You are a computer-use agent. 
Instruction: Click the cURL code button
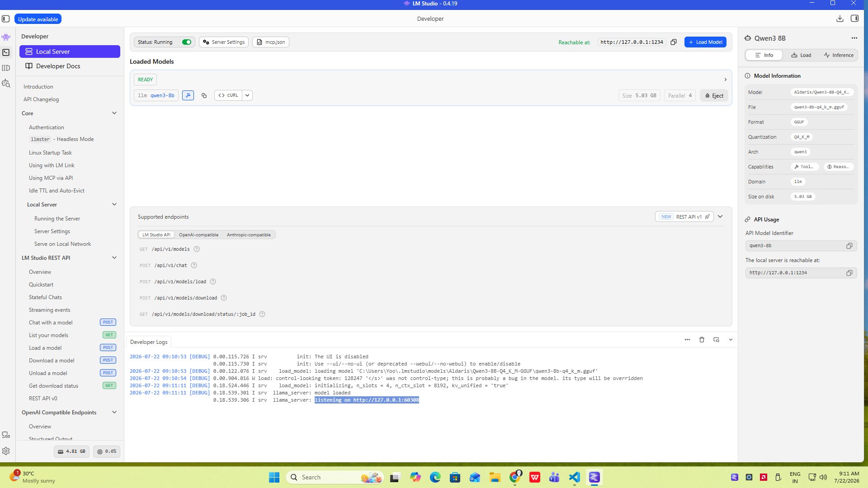click(228, 95)
